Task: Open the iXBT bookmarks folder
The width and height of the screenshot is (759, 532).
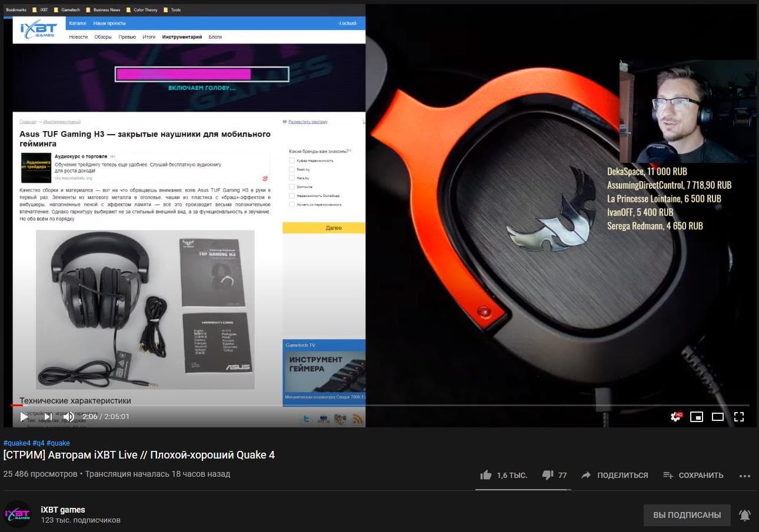Action: (x=40, y=10)
